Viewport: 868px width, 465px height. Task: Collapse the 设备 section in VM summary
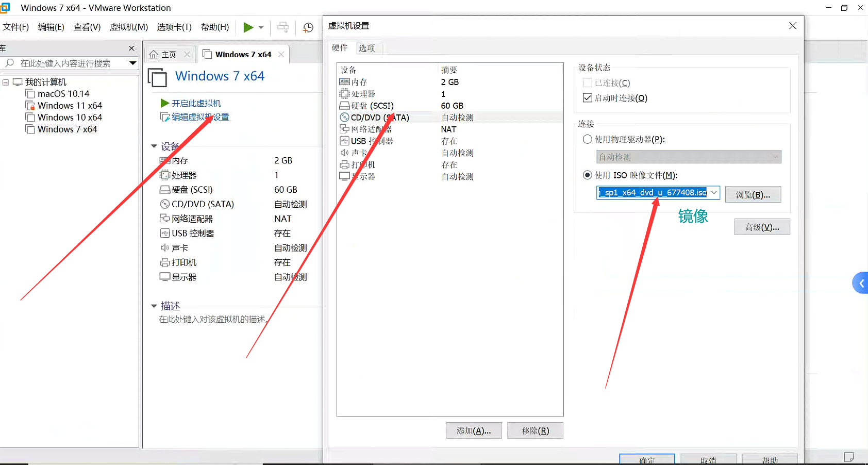click(154, 146)
